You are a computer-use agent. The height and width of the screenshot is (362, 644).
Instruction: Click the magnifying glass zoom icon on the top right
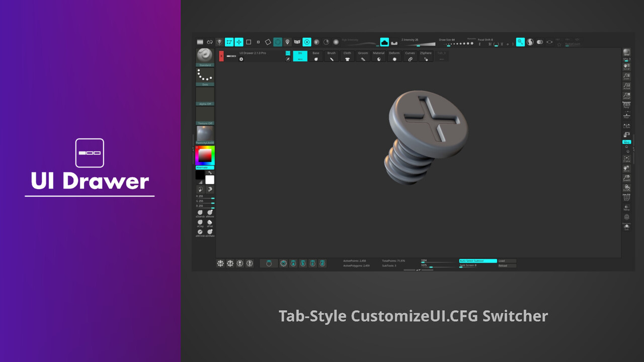[521, 42]
